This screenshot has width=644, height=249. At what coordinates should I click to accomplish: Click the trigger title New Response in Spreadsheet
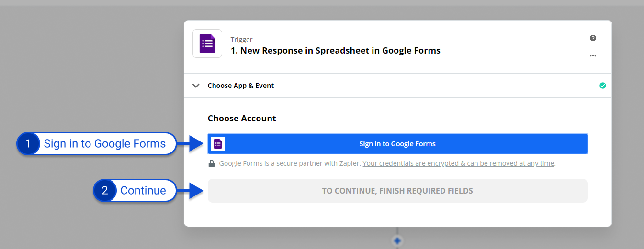[x=335, y=50]
